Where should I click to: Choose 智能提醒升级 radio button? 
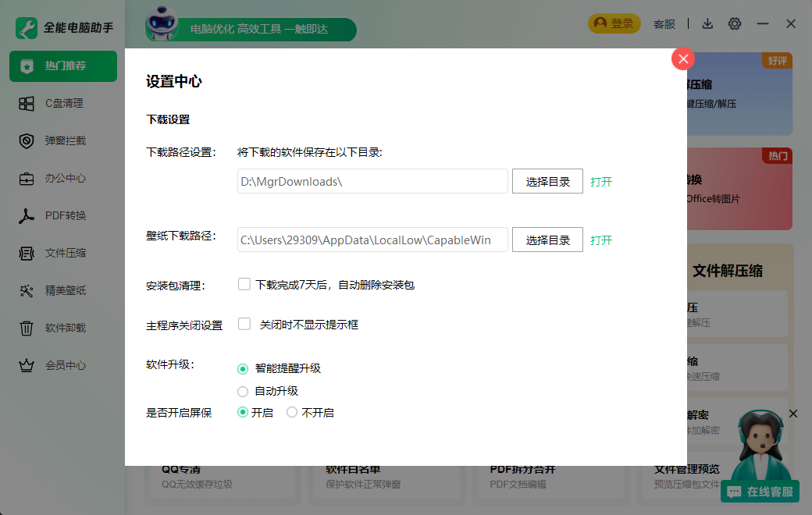pos(243,368)
